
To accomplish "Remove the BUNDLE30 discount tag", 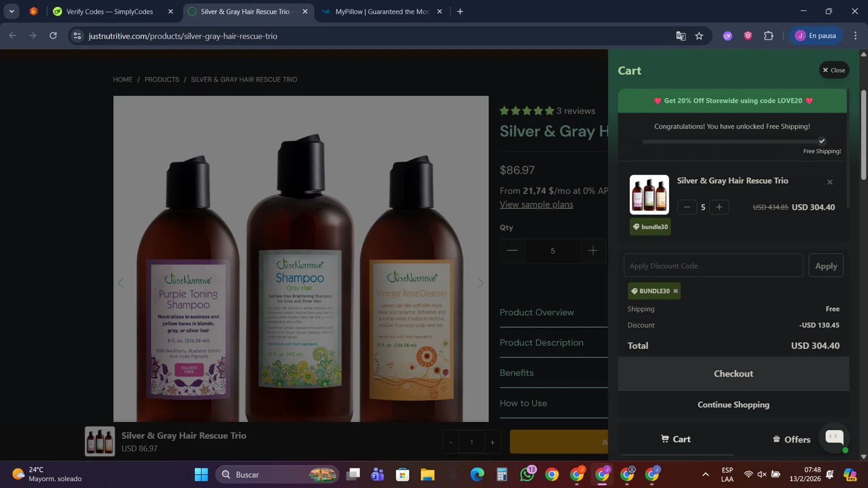I will coord(675,291).
